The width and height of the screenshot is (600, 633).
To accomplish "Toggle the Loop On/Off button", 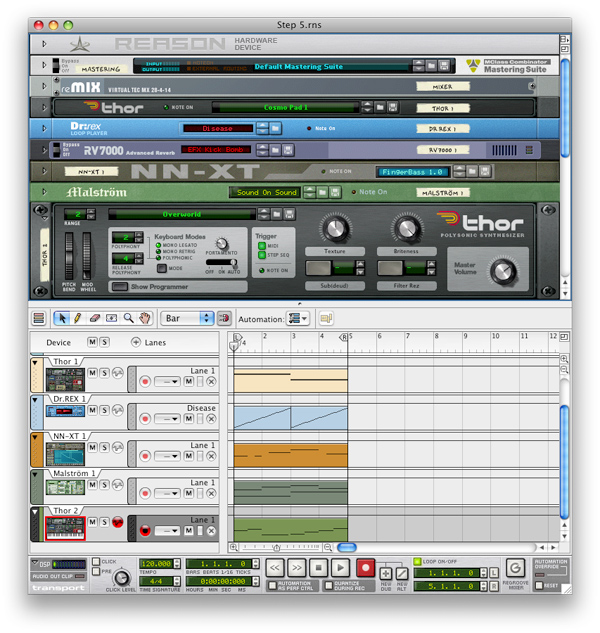I will [417, 561].
